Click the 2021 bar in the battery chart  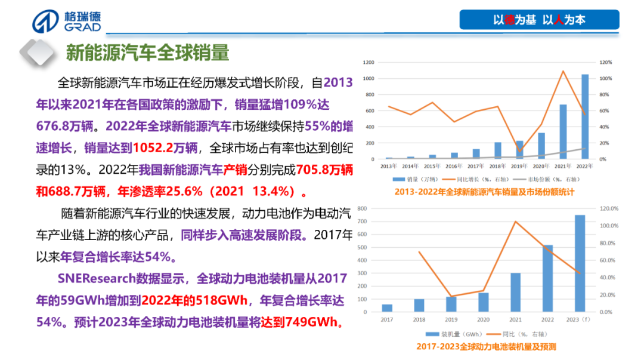tap(515, 293)
